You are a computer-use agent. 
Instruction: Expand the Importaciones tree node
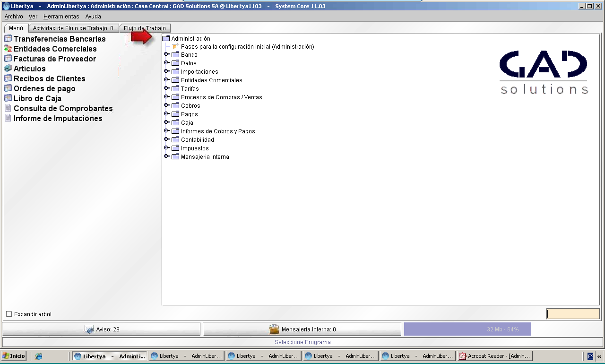click(166, 71)
